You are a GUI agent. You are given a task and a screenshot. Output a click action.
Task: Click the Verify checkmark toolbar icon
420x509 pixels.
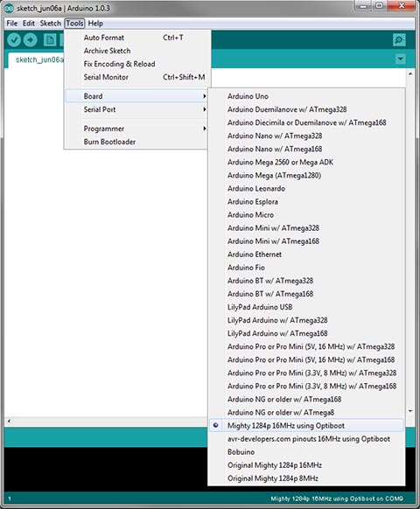tap(14, 40)
